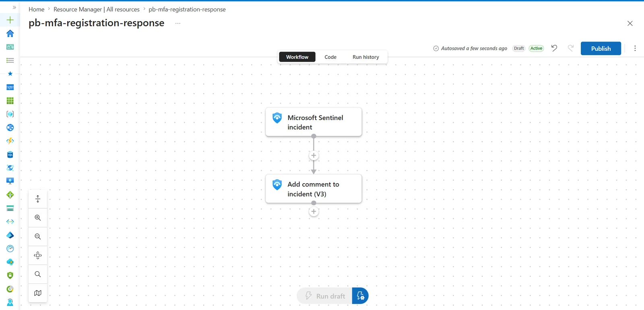
Task: Toggle the minimap in canvas controls
Action: point(38,293)
